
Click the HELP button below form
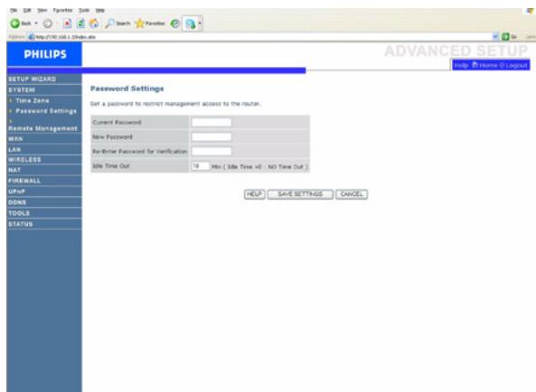[254, 194]
